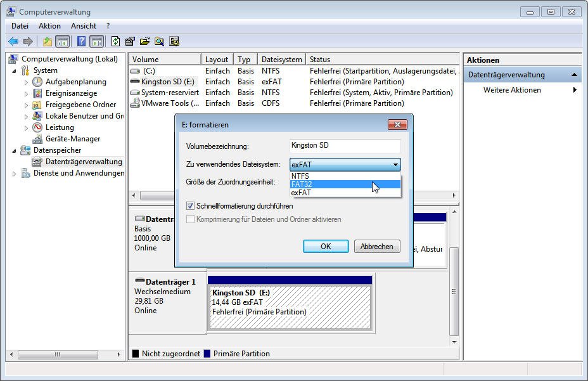Expand Dienste und Anwendungen node

point(14,174)
